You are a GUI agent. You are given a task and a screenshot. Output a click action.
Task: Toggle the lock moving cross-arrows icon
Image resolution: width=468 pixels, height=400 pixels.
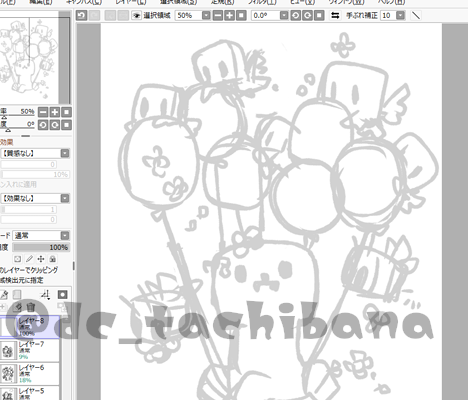pyautogui.click(x=41, y=259)
